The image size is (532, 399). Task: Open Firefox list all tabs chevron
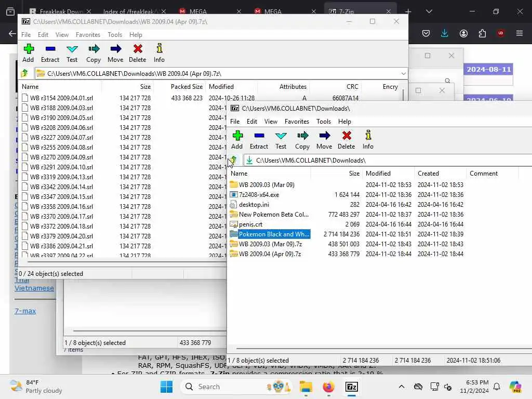coord(429,11)
